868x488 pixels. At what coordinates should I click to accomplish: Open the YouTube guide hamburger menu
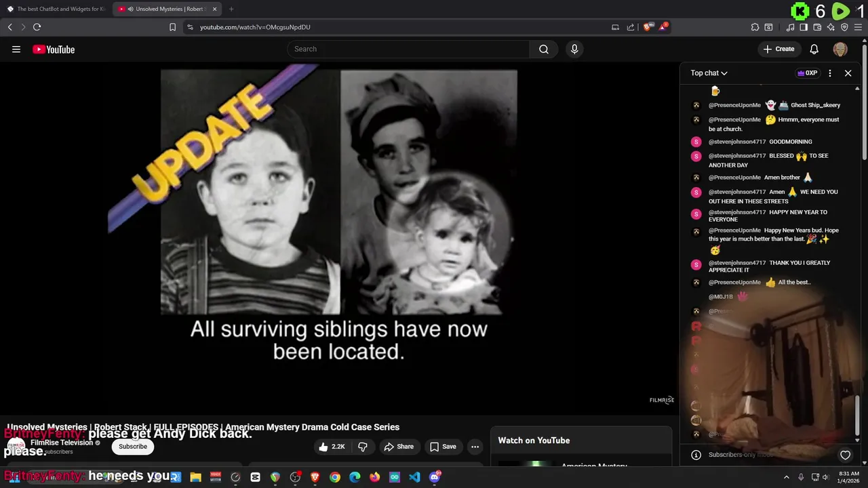(x=16, y=49)
